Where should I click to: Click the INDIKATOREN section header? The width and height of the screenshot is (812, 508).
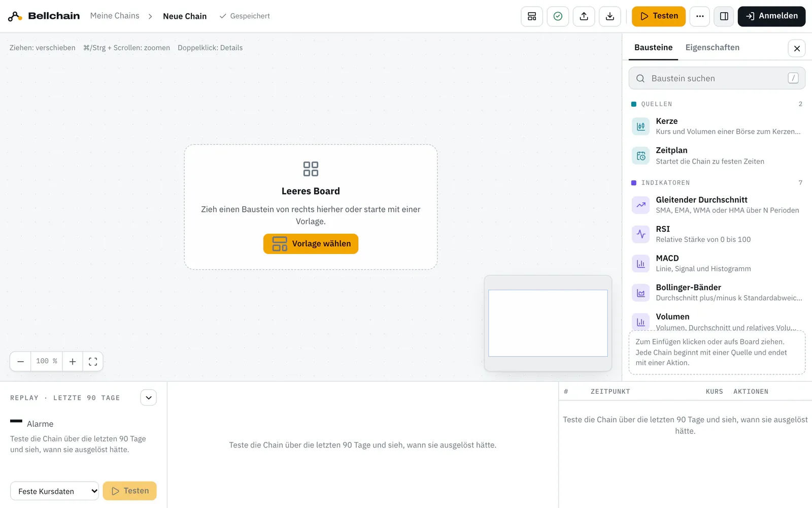tap(717, 183)
